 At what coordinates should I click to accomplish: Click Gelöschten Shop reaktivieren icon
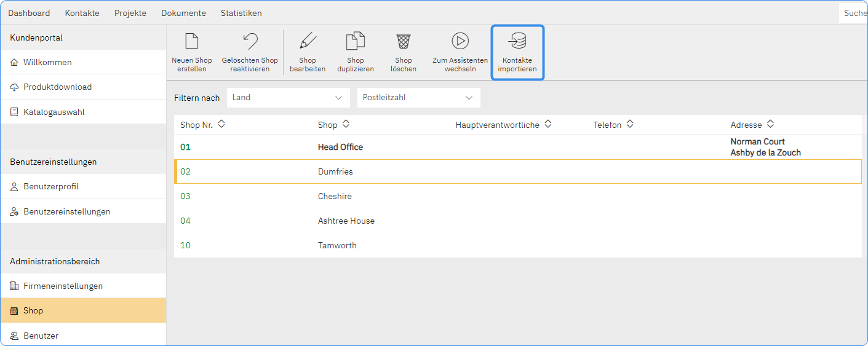point(250,41)
